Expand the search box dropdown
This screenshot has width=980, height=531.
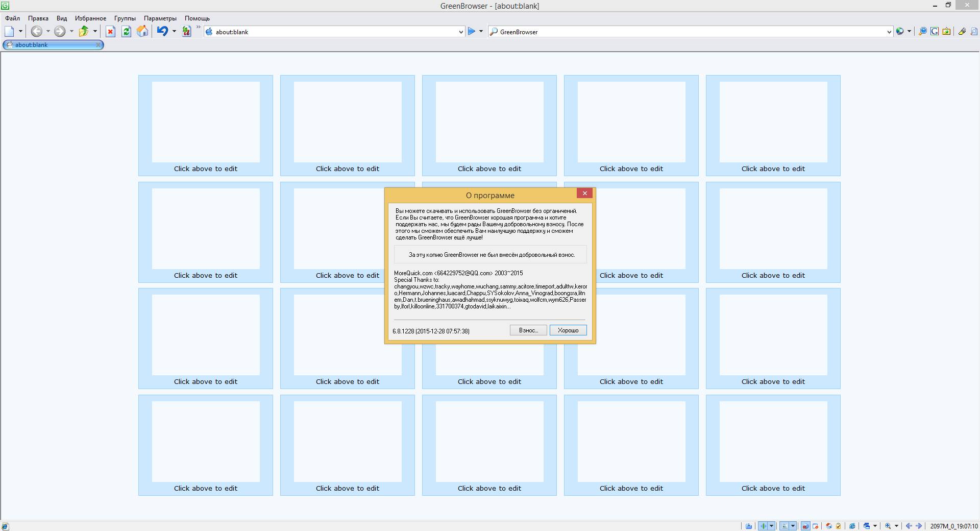(889, 32)
